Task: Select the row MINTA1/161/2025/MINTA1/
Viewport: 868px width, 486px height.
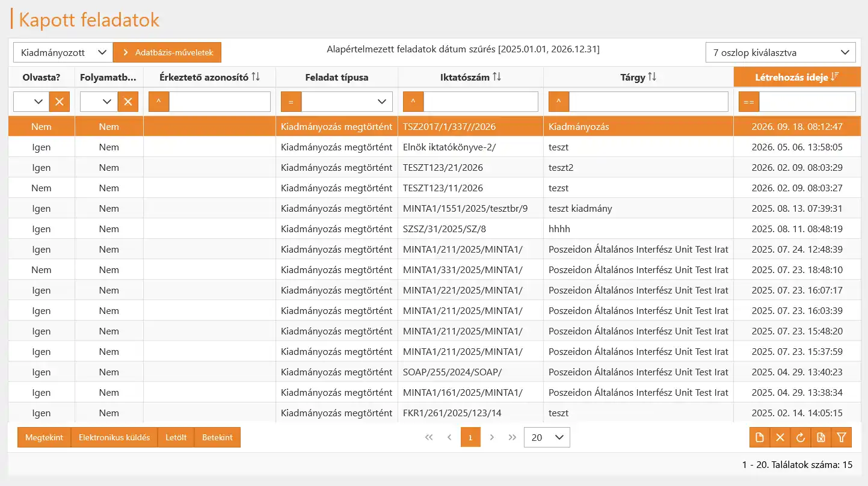Action: tap(434, 392)
